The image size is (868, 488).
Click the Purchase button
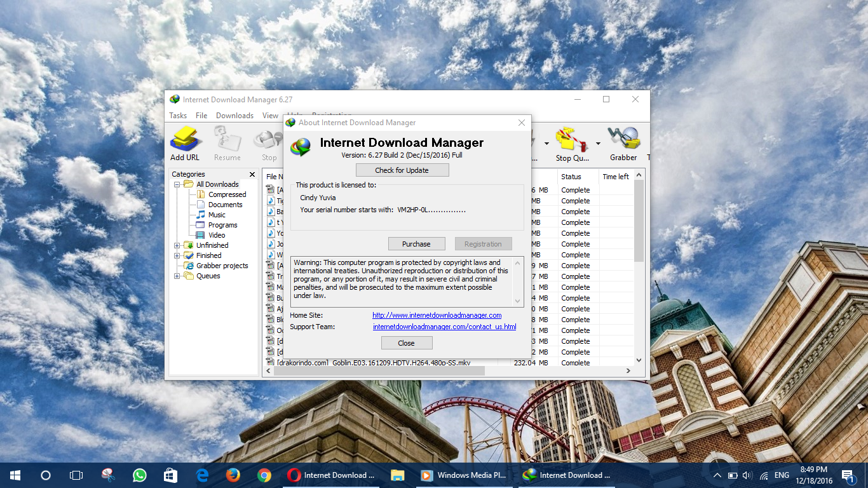click(x=416, y=244)
